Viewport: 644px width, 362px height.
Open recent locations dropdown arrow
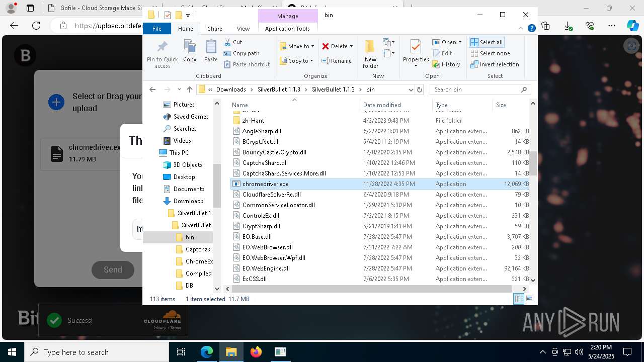click(x=179, y=89)
